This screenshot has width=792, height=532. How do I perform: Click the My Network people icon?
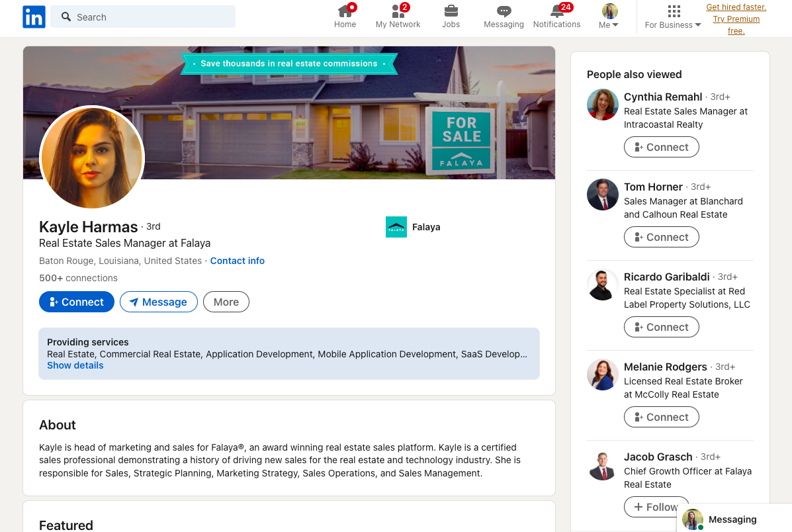(x=398, y=11)
